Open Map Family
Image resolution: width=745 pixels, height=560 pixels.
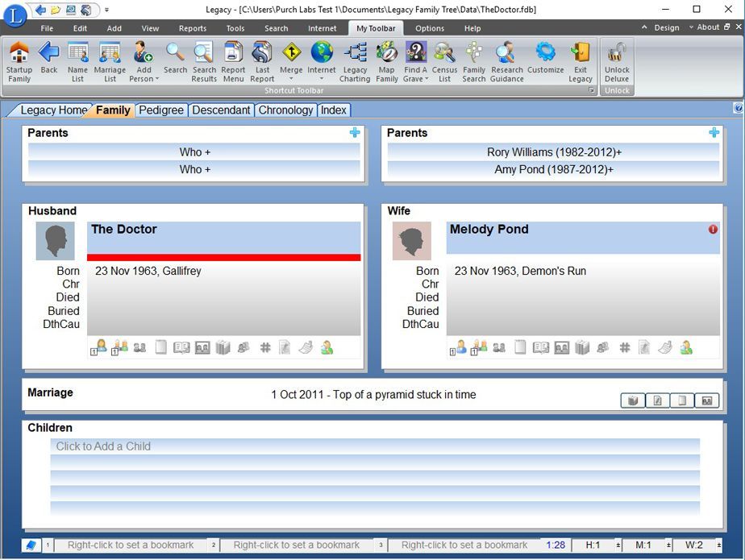point(387,62)
